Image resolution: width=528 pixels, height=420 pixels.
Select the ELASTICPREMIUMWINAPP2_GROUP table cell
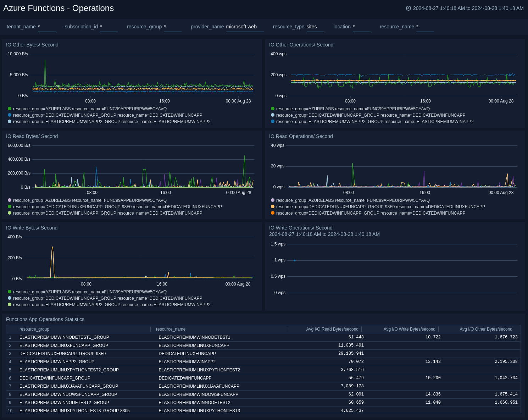pyautogui.click(x=57, y=362)
